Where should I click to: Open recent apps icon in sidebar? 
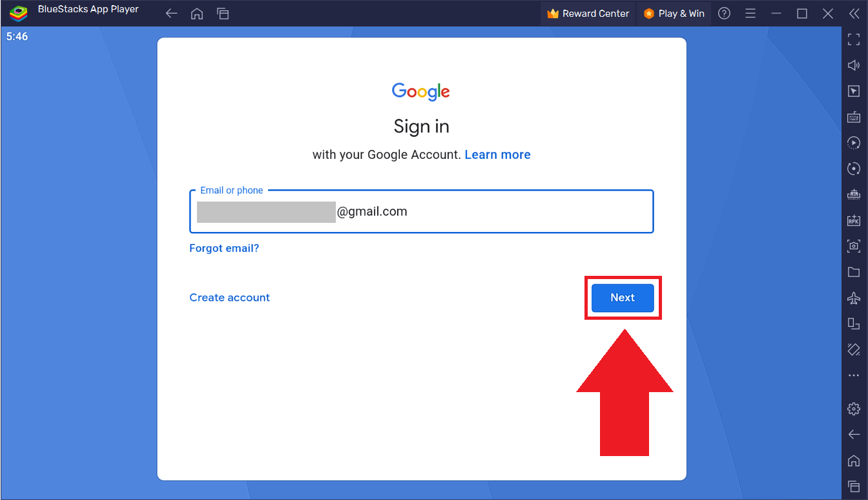tap(854, 486)
